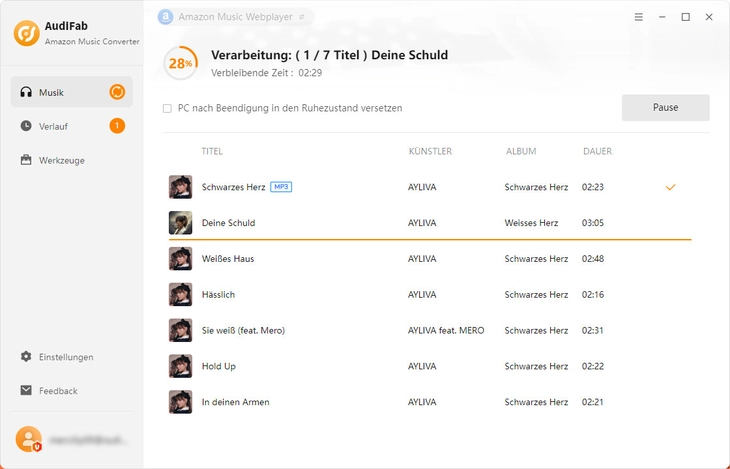Click the Hässlich cover thumbnail

click(181, 294)
